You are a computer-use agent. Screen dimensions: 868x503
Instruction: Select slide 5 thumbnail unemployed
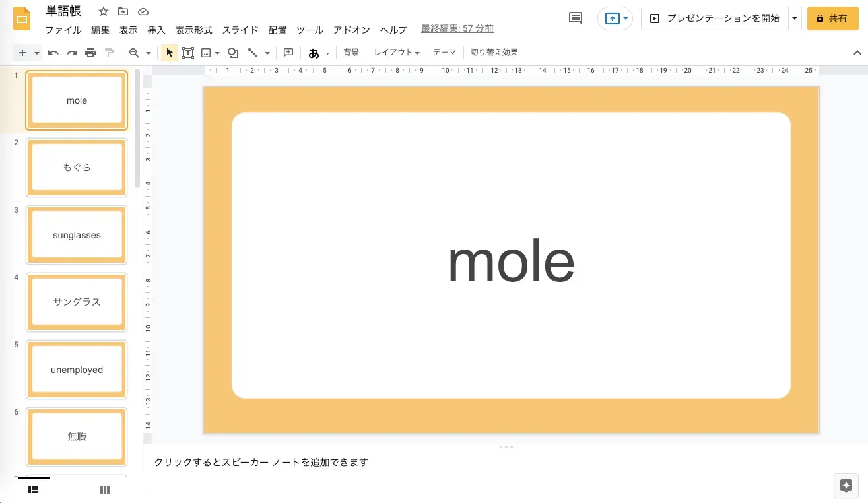(x=77, y=370)
